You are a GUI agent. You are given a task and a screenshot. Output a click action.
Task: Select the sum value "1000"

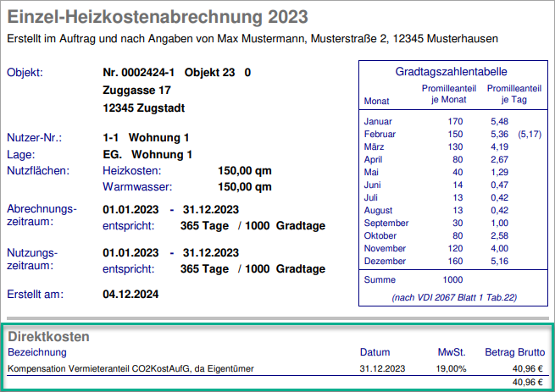click(x=452, y=280)
